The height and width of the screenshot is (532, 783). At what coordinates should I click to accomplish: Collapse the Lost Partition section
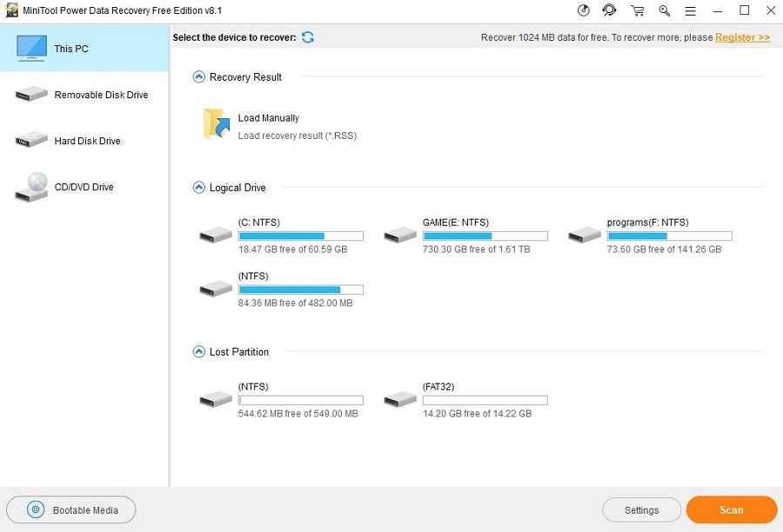pos(199,352)
